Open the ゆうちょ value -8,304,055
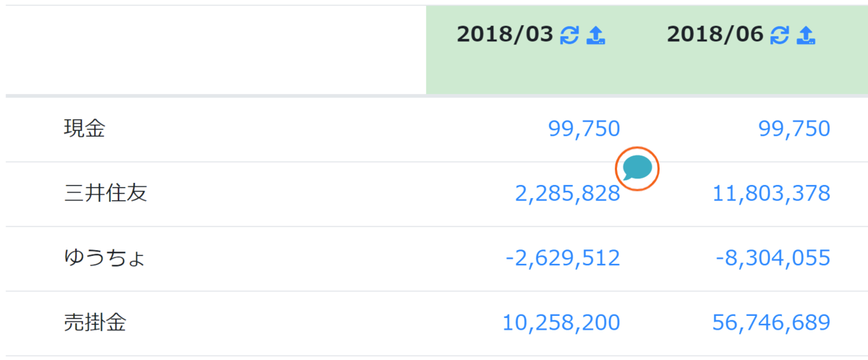Image resolution: width=868 pixels, height=360 pixels. pyautogui.click(x=773, y=258)
